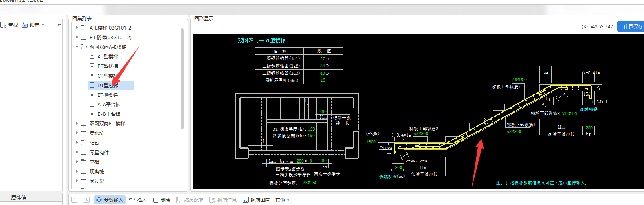
Task: Click the 阳台 folder icon
Action: pyautogui.click(x=84, y=143)
